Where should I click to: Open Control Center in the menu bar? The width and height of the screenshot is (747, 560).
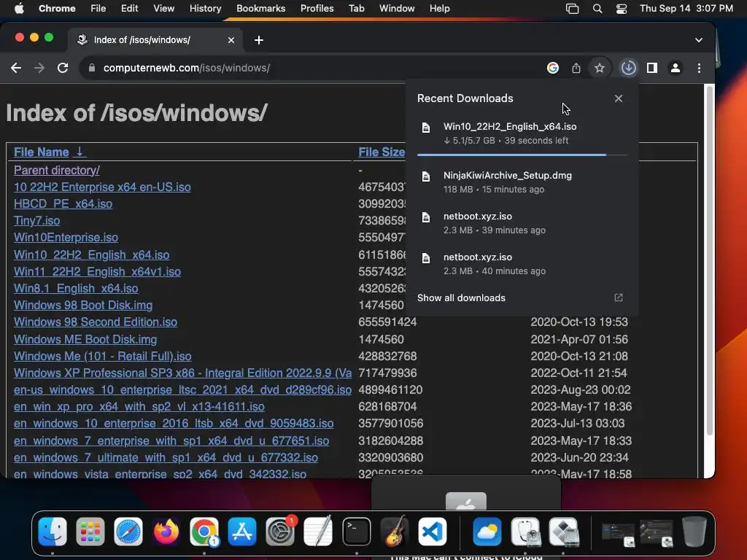[x=622, y=9]
